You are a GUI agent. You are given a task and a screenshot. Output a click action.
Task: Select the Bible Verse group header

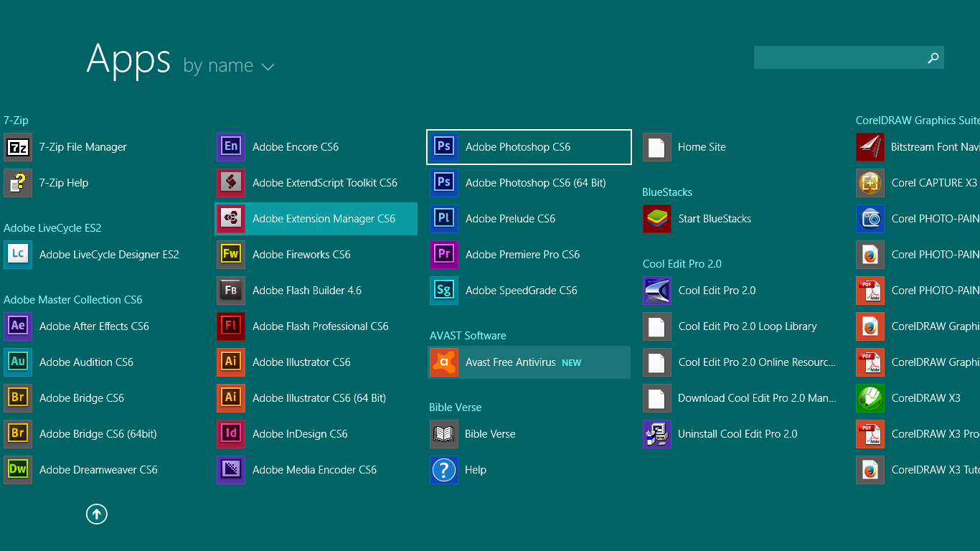click(x=456, y=408)
